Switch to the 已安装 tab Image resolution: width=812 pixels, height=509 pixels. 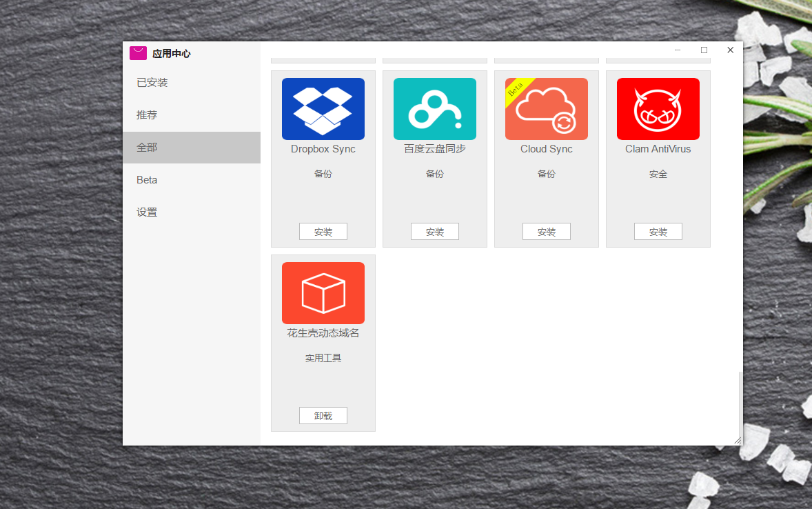pyautogui.click(x=152, y=83)
